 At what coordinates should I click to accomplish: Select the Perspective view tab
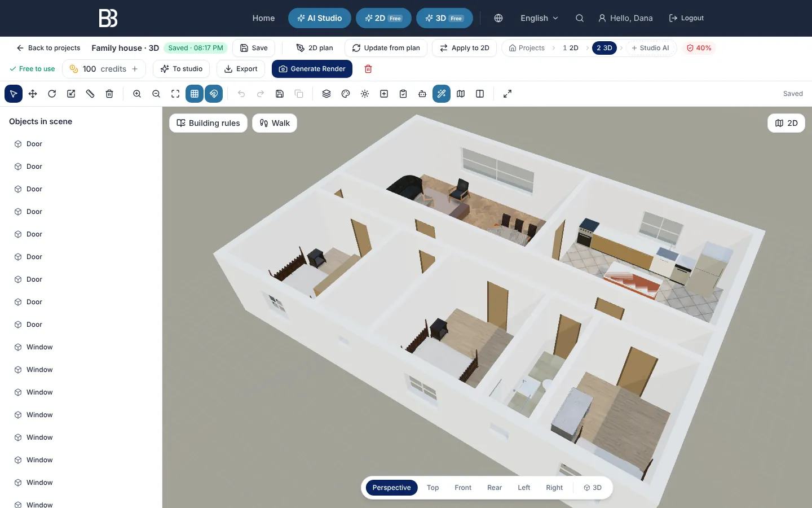[391, 488]
